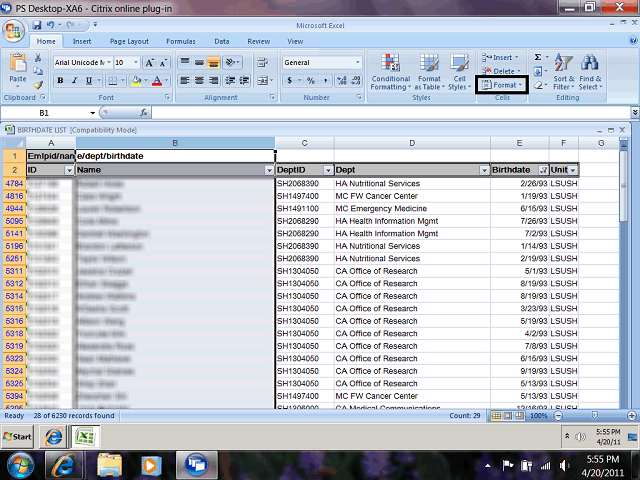Open the ID column filter dropdown
The width and height of the screenshot is (640, 480).
[x=69, y=170]
